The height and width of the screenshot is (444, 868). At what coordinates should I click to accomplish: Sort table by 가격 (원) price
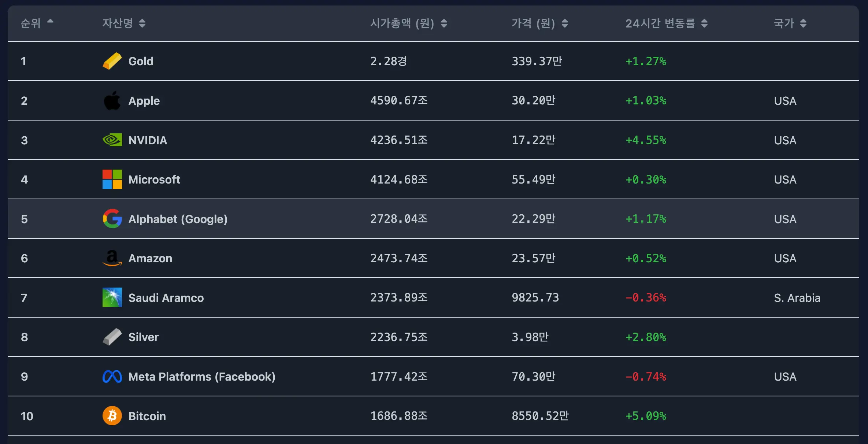point(565,23)
